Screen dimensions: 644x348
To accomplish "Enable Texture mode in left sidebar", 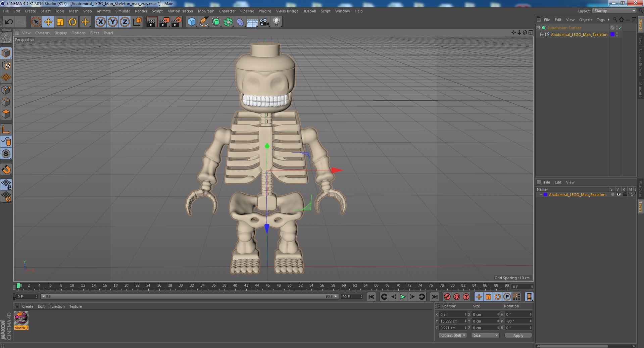I will (x=6, y=65).
